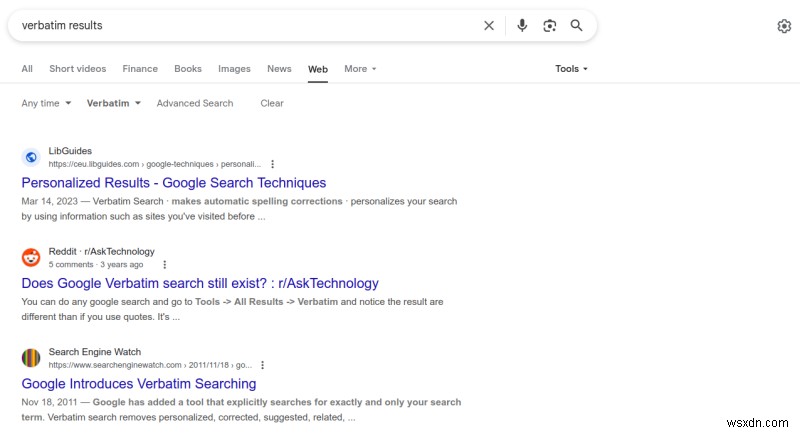Select the Web tab
800x433 pixels.
click(318, 69)
